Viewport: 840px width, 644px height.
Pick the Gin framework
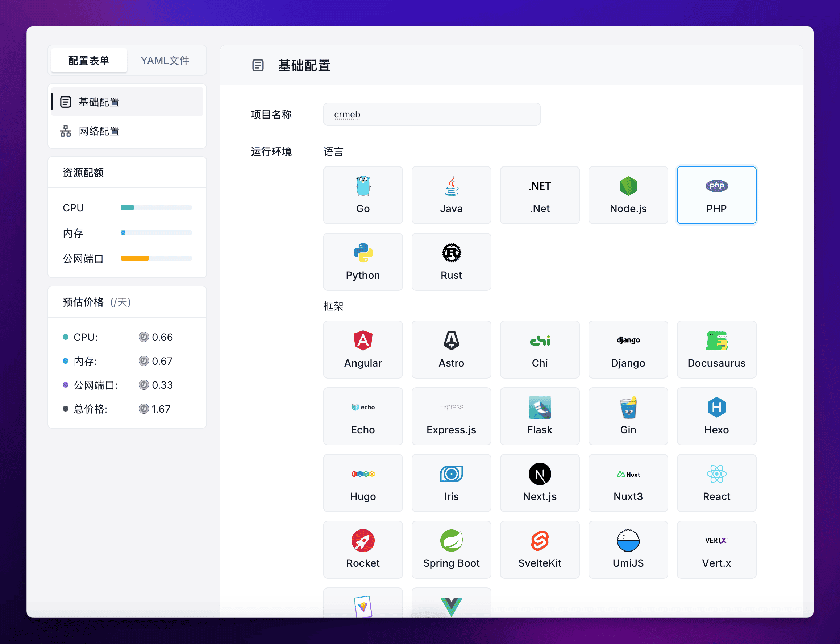[x=628, y=416]
